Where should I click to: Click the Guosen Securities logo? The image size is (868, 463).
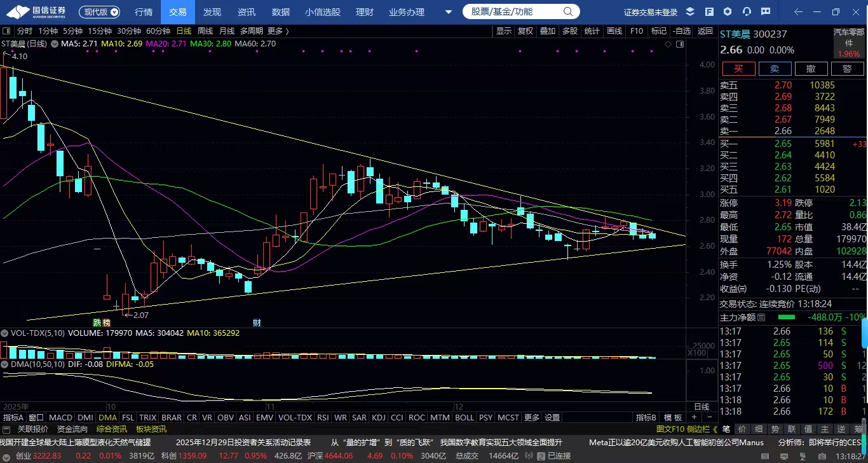(x=36, y=11)
